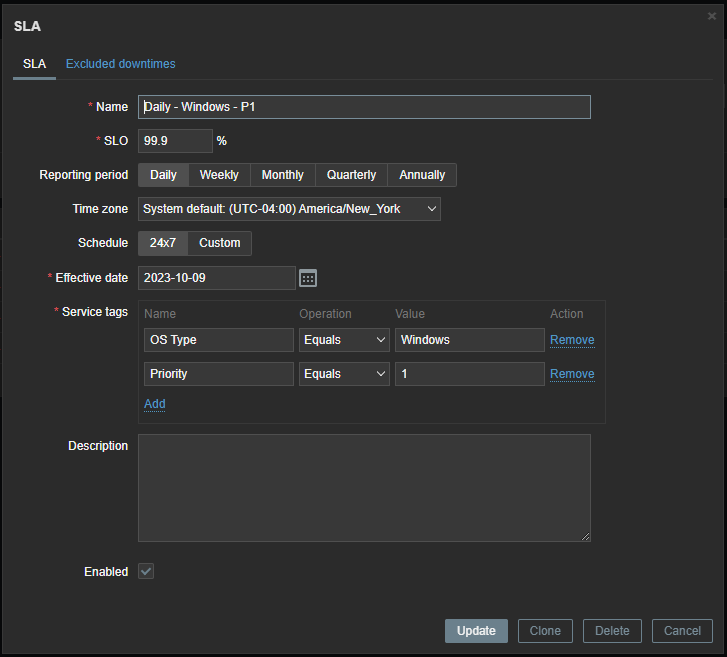Set reporting period to Quarterly

(x=351, y=175)
